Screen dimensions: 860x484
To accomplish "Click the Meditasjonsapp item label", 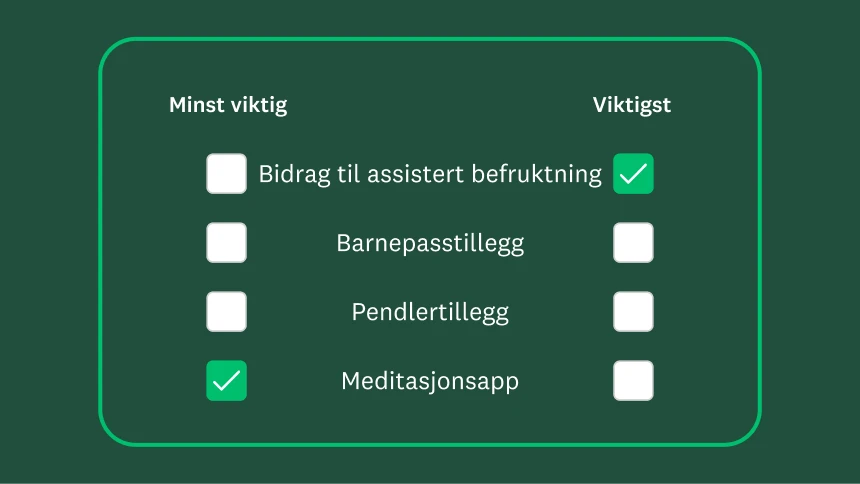I will 430,381.
